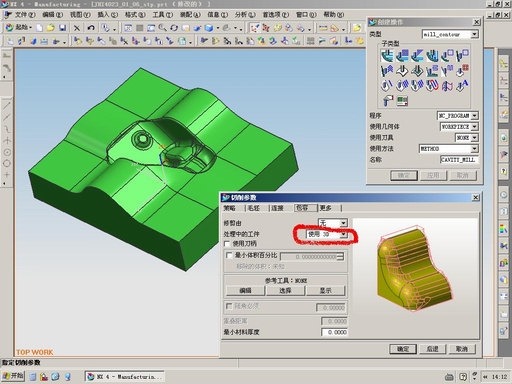The image size is (512, 384).
Task: Save the part with the floppy icon
Action: (x=62, y=28)
